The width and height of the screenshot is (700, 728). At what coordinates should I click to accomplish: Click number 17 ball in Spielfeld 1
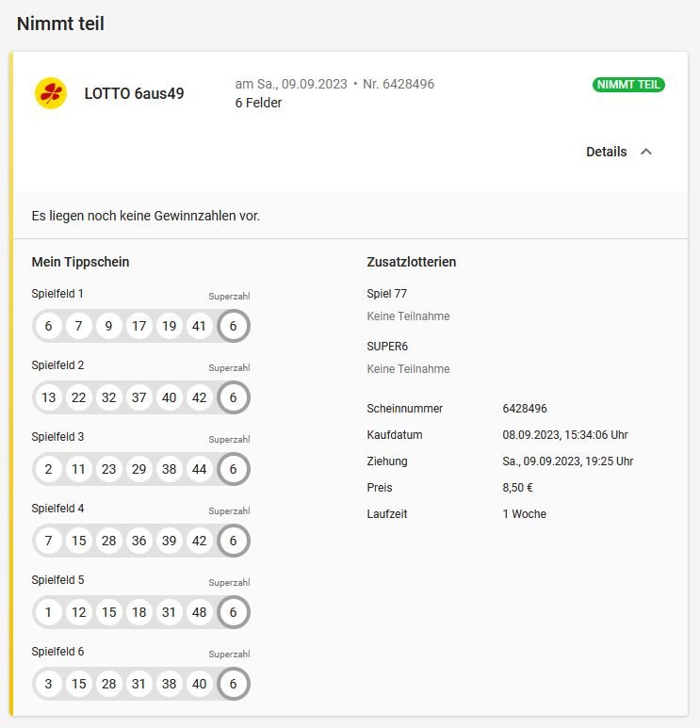tap(138, 326)
